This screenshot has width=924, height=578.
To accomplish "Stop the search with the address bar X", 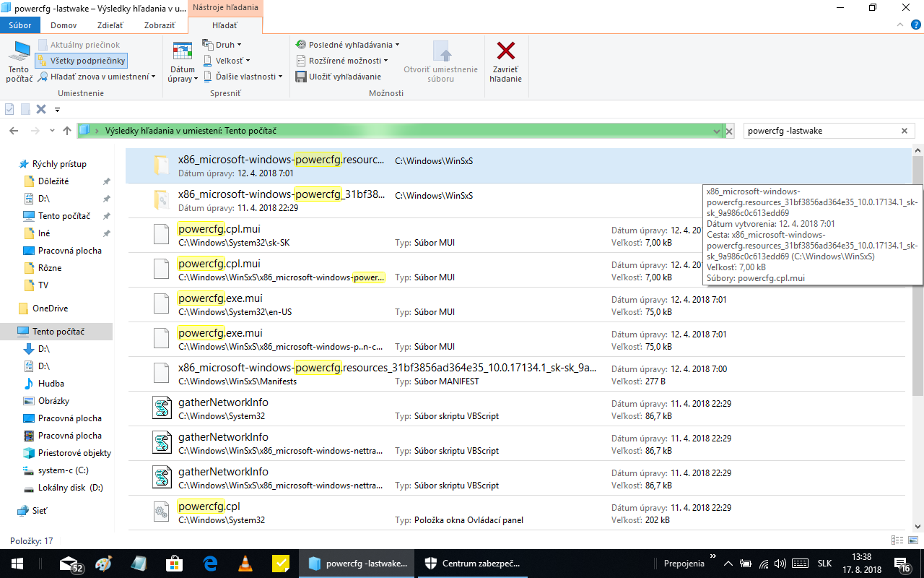I will pyautogui.click(x=729, y=131).
